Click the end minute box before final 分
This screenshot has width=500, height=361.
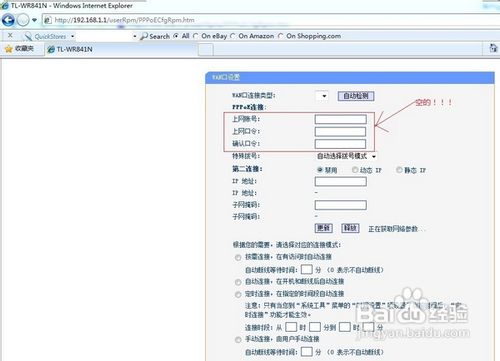[x=368, y=327]
